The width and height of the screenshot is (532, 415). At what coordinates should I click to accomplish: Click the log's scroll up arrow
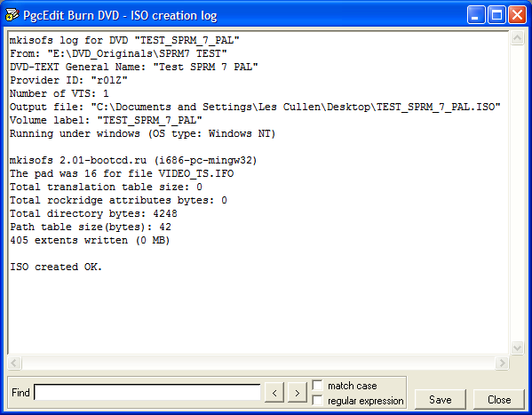[517, 37]
